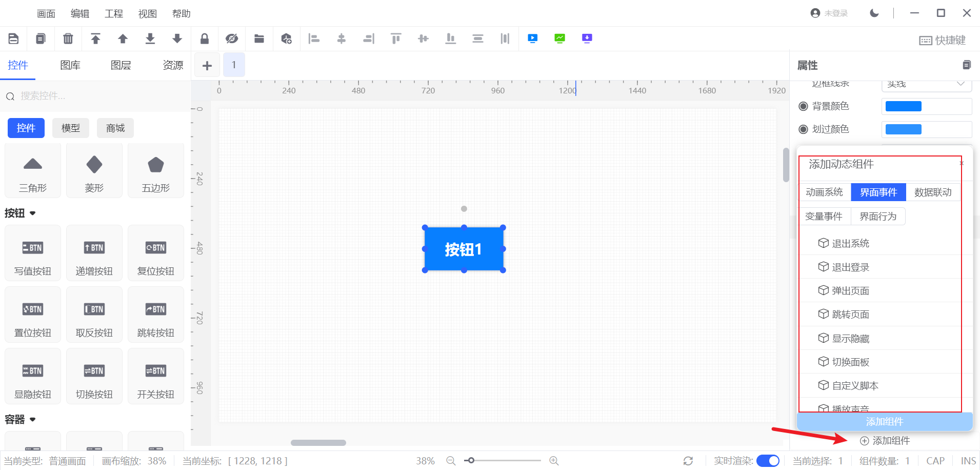Select the 背景颜色 radio button
The width and height of the screenshot is (980, 470).
804,106
